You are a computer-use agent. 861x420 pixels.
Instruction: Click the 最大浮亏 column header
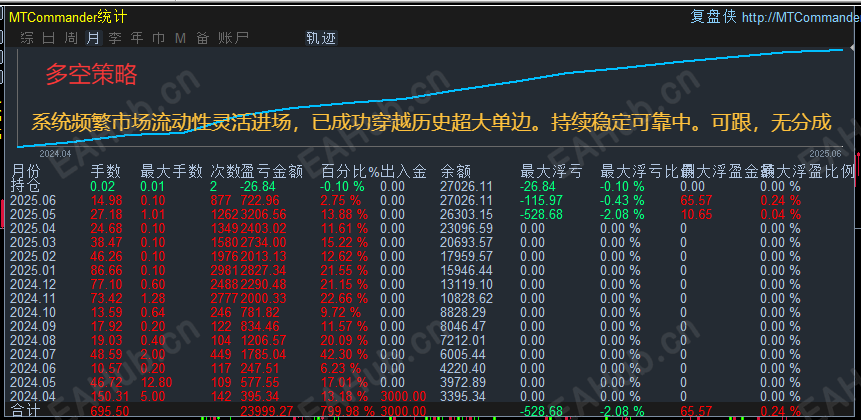[x=551, y=172]
